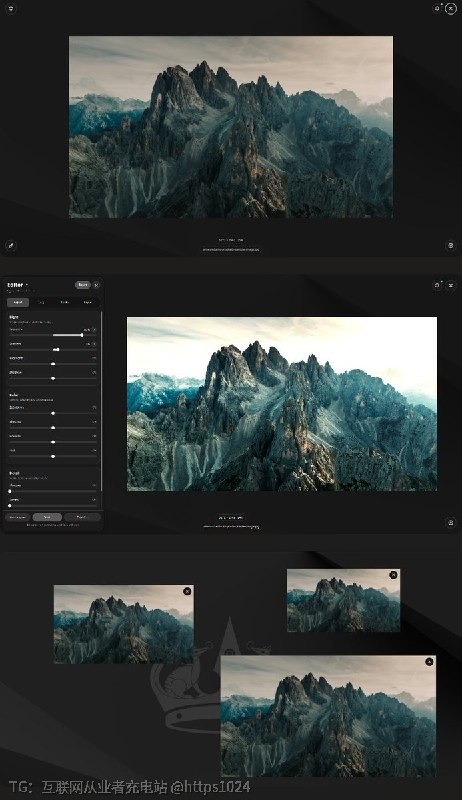
Task: Reset the topmost slider using its small reset icon
Action: pyautogui.click(x=94, y=330)
